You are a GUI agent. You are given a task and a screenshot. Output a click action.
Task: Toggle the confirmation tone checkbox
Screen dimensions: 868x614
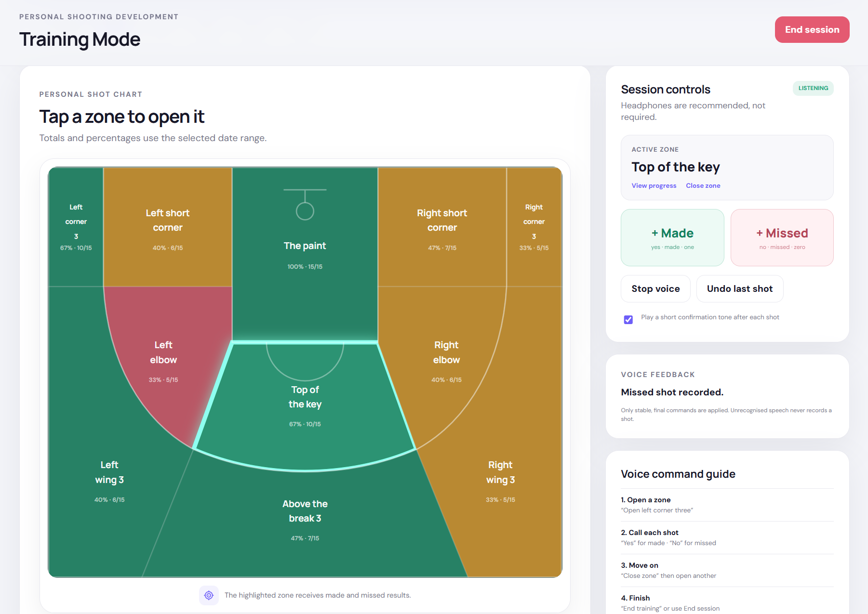tap(628, 320)
